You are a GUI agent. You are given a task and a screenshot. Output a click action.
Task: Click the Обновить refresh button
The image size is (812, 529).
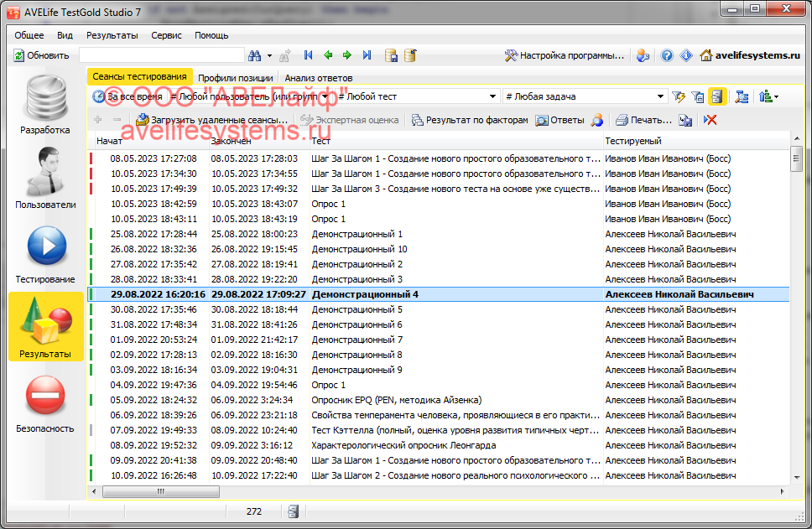point(41,55)
